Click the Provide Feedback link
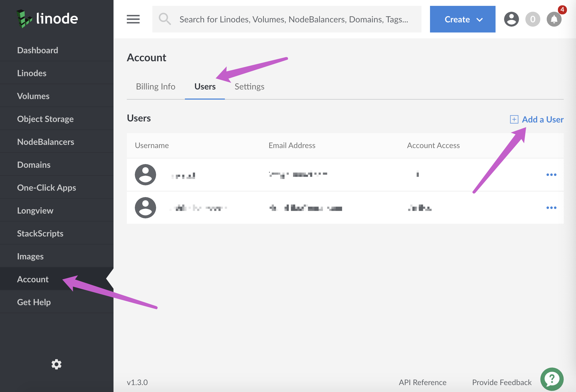576x392 pixels. click(502, 382)
